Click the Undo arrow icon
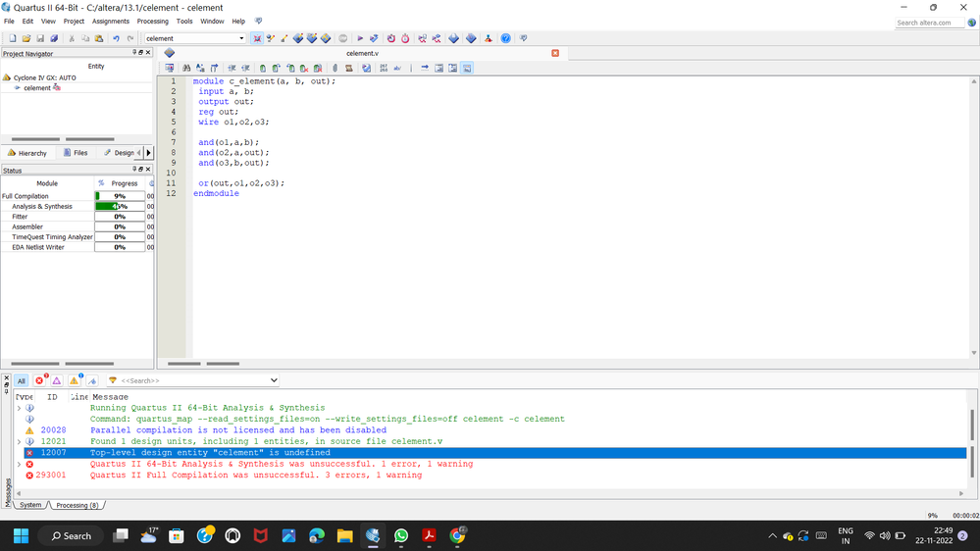980x551 pixels. [116, 38]
